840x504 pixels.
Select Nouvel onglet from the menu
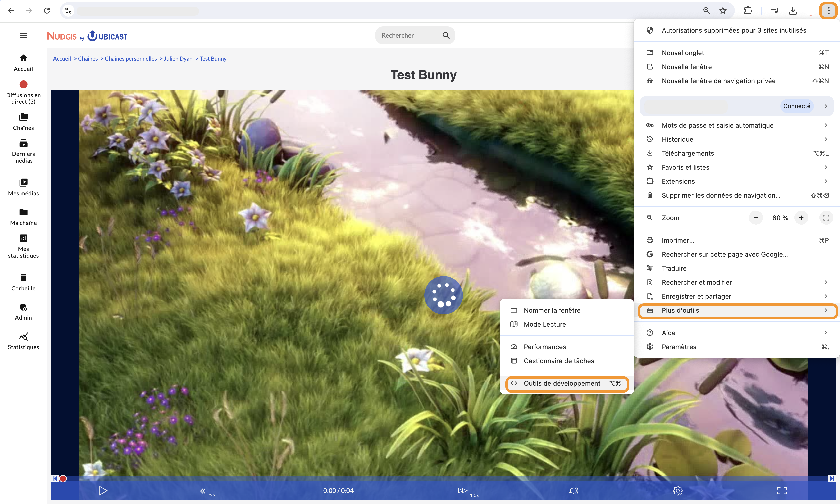(x=737, y=53)
